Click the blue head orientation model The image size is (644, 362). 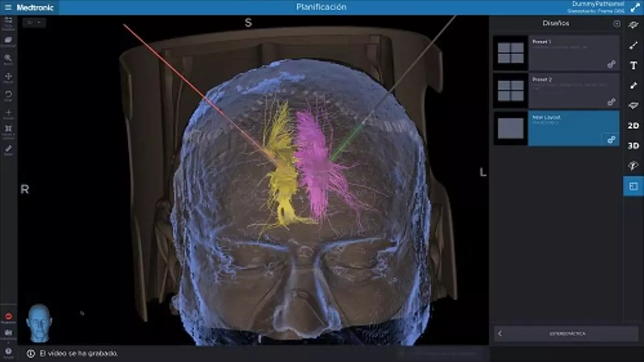click(39, 323)
